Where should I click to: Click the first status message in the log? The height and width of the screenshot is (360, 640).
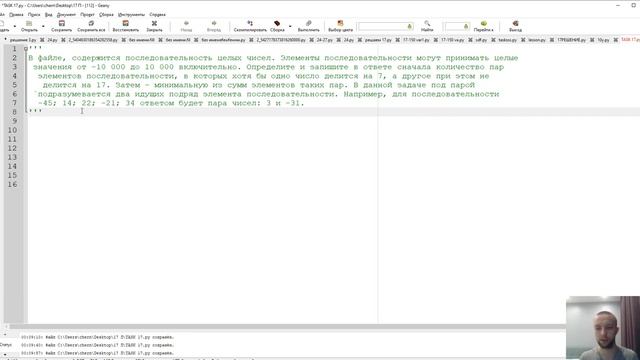98,338
